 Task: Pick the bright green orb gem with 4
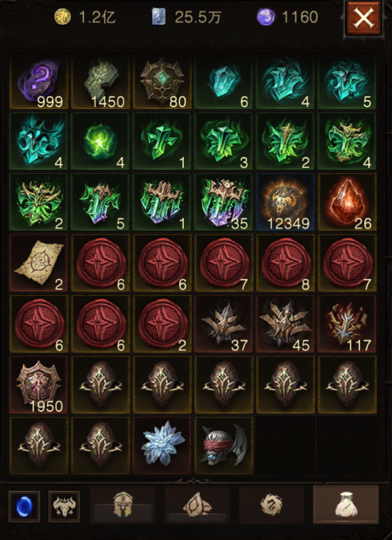100,141
